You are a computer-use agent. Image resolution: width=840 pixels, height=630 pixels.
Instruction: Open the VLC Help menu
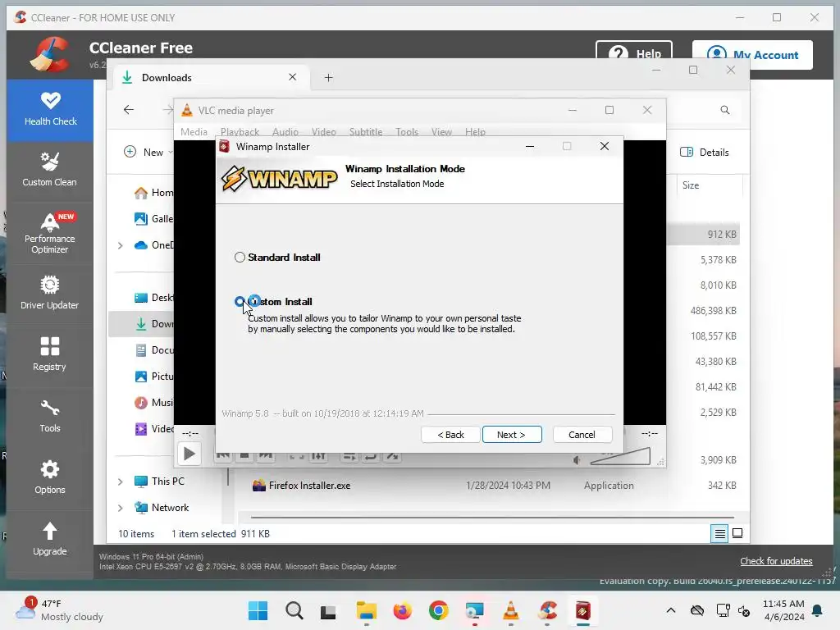pyautogui.click(x=475, y=132)
